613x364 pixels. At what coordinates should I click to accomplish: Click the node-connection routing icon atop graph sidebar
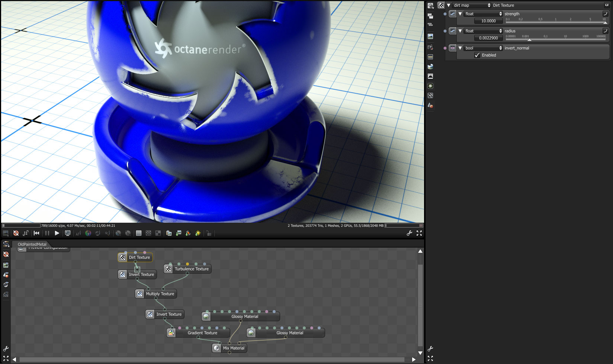point(6,244)
